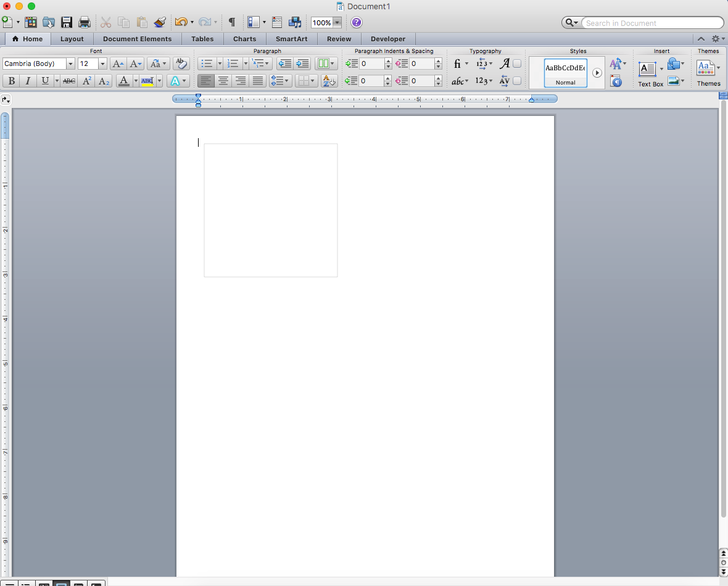Image resolution: width=728 pixels, height=586 pixels.
Task: Open Columns dropdown
Action: click(326, 64)
